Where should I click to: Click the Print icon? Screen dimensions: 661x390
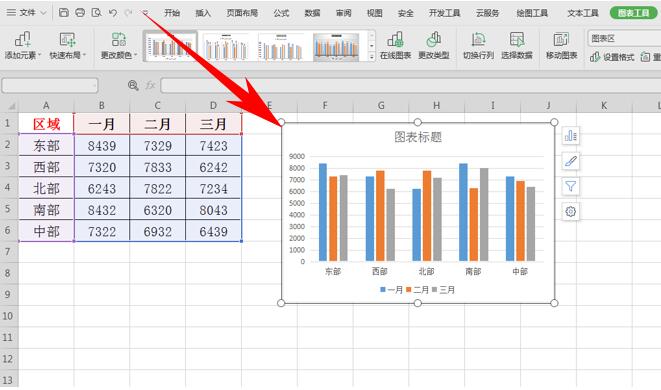tap(80, 13)
